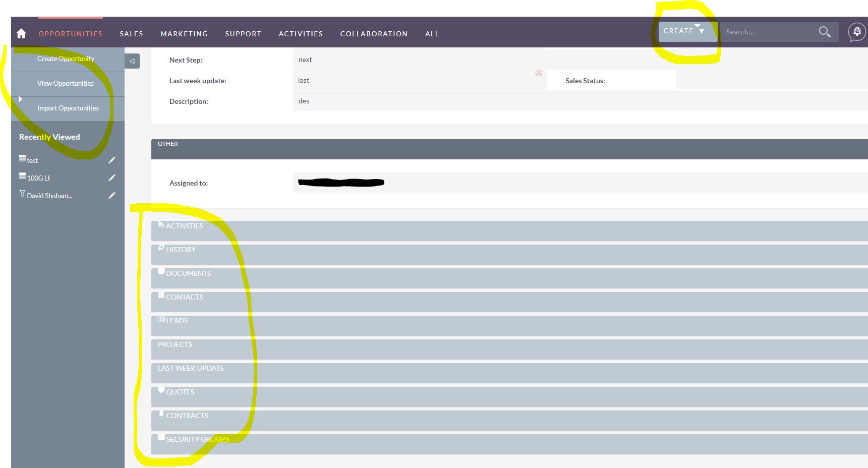The image size is (868, 468).
Task: Click Create Opportunity in the sidebar
Action: coord(66,58)
